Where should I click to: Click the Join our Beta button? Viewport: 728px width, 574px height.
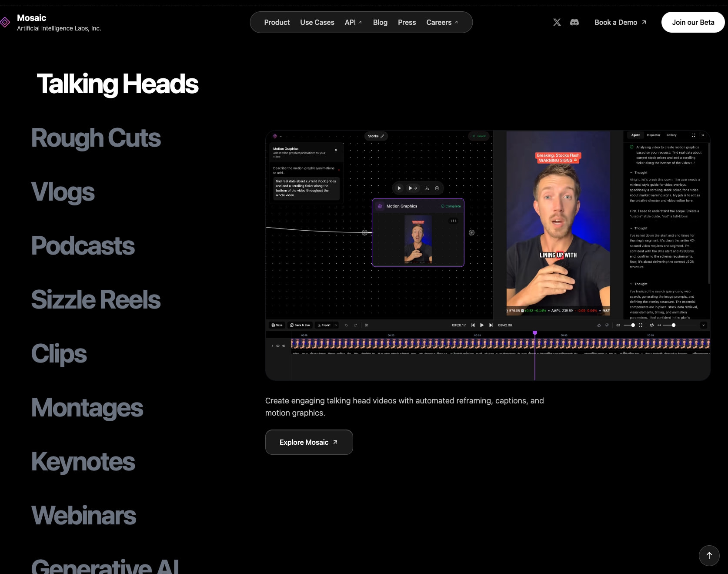(693, 22)
